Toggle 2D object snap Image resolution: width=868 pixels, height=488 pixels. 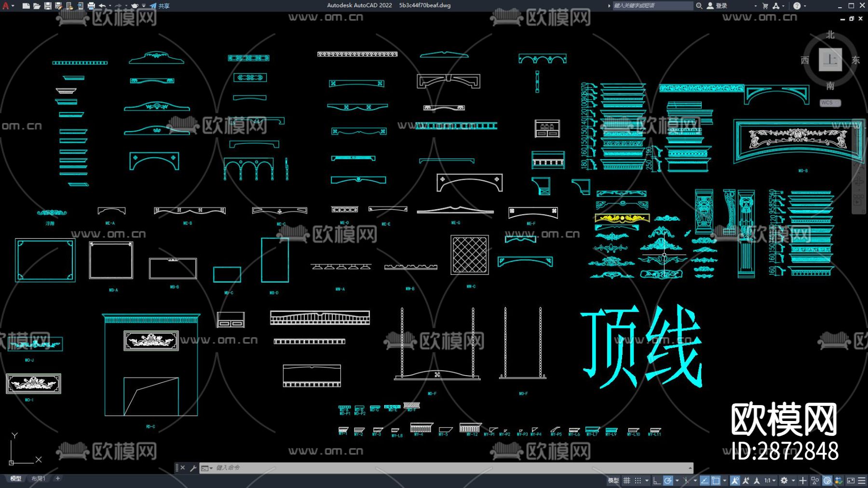click(x=716, y=480)
